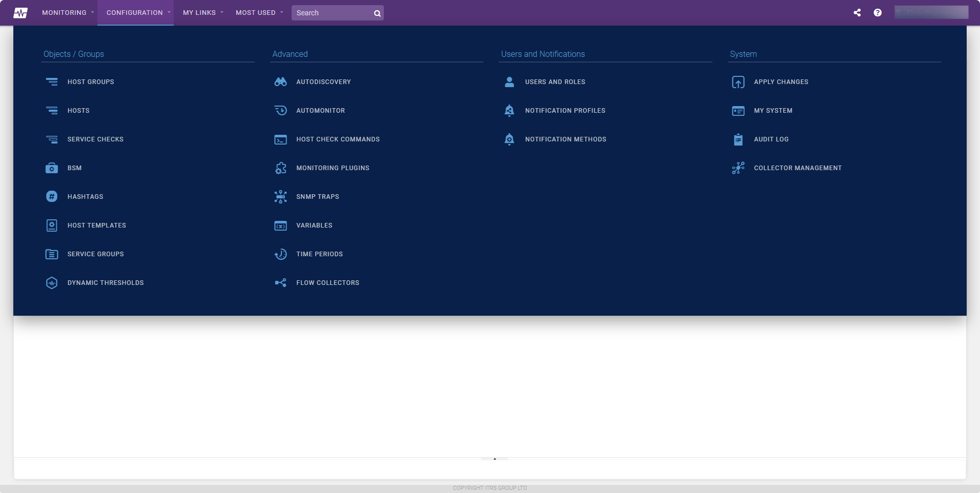Go to Host Groups

pos(91,82)
